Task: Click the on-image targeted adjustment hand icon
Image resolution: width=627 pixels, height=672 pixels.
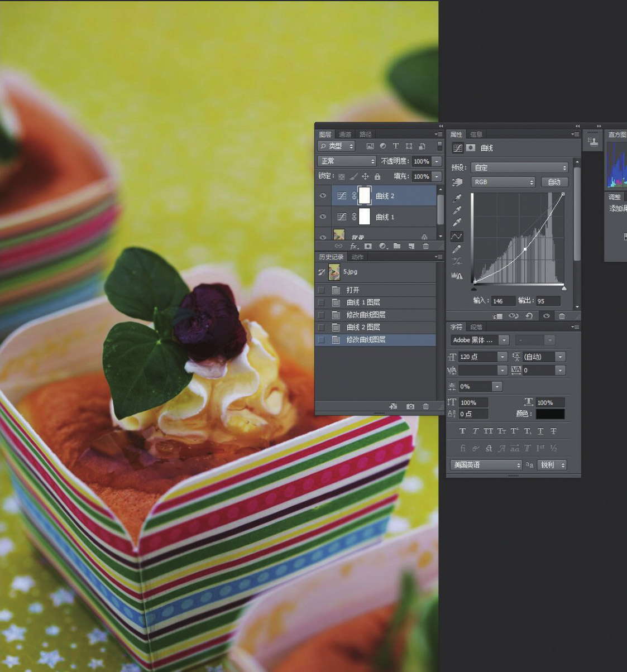Action: 457,182
